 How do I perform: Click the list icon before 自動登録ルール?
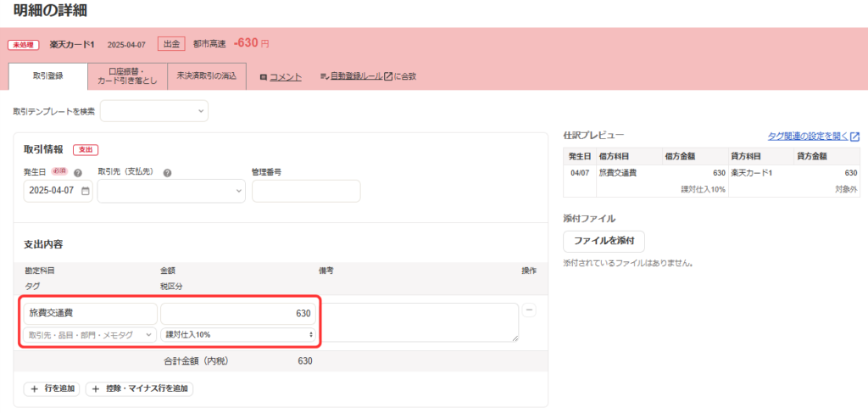pos(325,76)
